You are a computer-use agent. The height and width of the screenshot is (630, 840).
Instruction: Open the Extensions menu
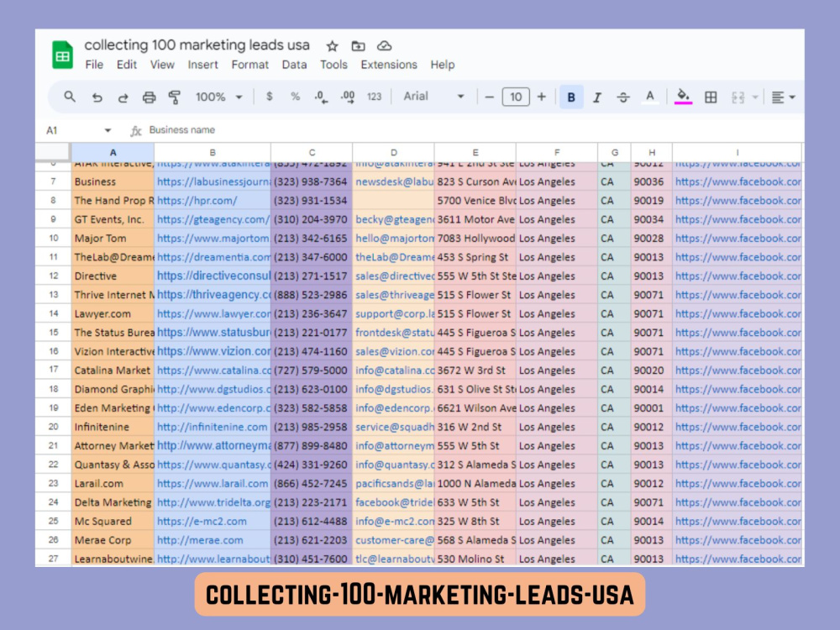click(x=389, y=65)
